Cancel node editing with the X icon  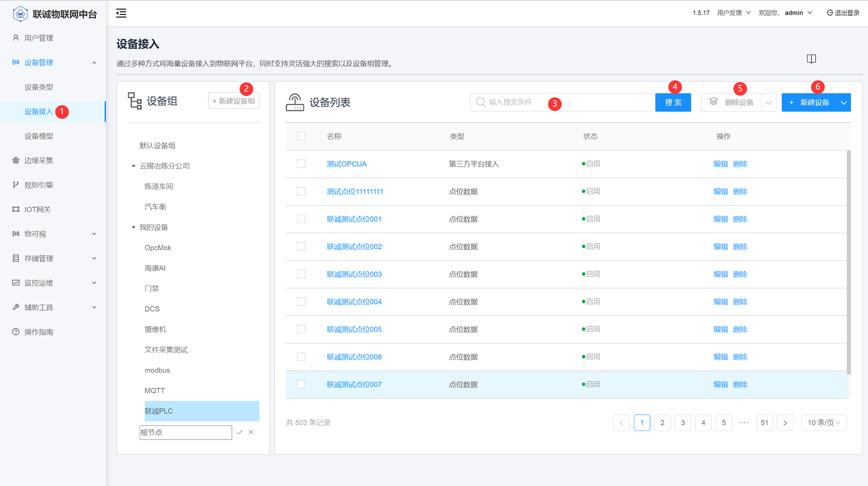251,432
